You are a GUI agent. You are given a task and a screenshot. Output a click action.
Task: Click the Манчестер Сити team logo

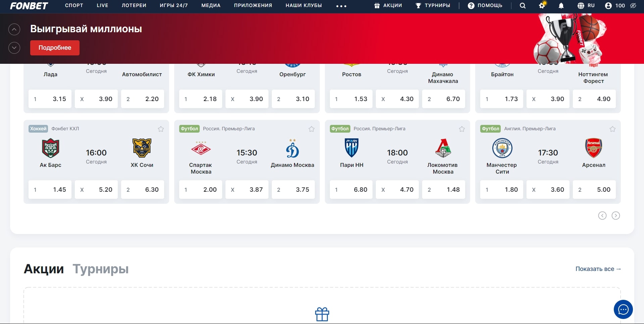pos(502,148)
